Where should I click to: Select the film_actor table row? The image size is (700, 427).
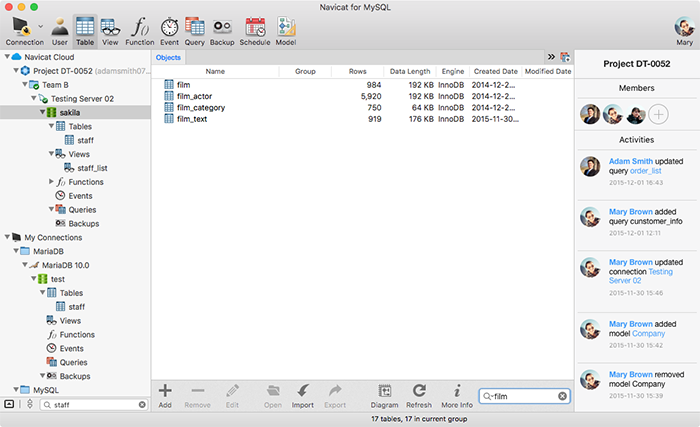[x=362, y=96]
